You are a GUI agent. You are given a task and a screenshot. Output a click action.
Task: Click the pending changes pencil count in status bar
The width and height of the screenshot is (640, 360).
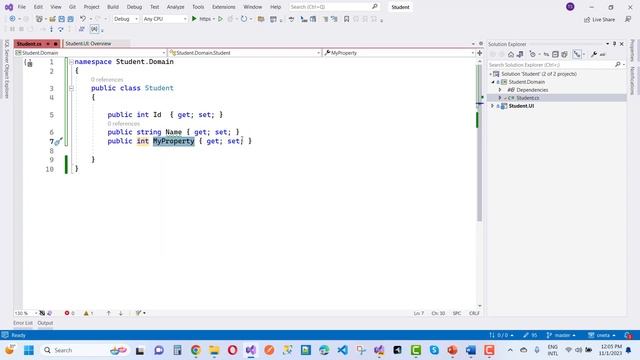[x=530, y=335]
